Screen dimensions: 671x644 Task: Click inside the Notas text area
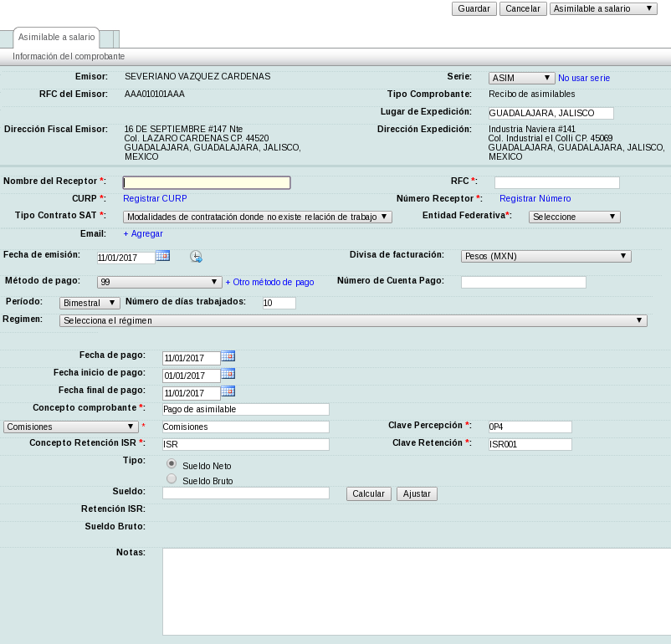(416, 594)
